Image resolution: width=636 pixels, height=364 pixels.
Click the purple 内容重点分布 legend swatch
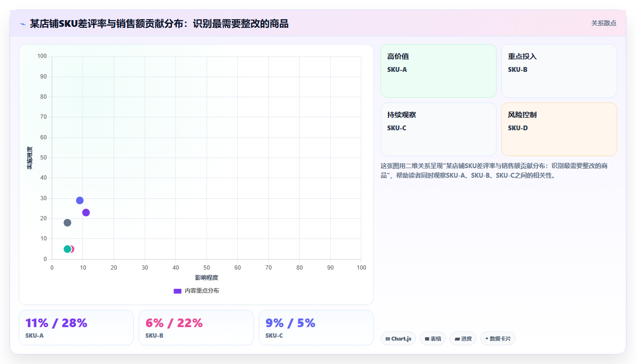177,291
